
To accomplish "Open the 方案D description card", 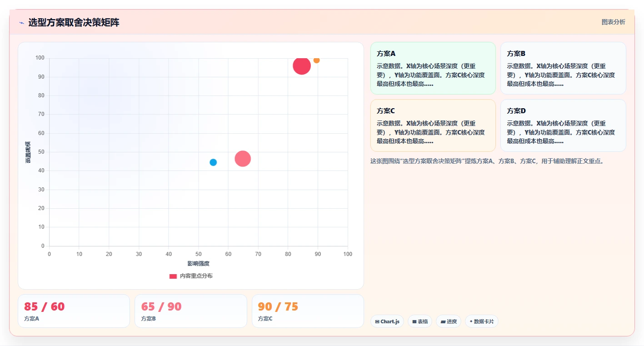I will [x=563, y=125].
